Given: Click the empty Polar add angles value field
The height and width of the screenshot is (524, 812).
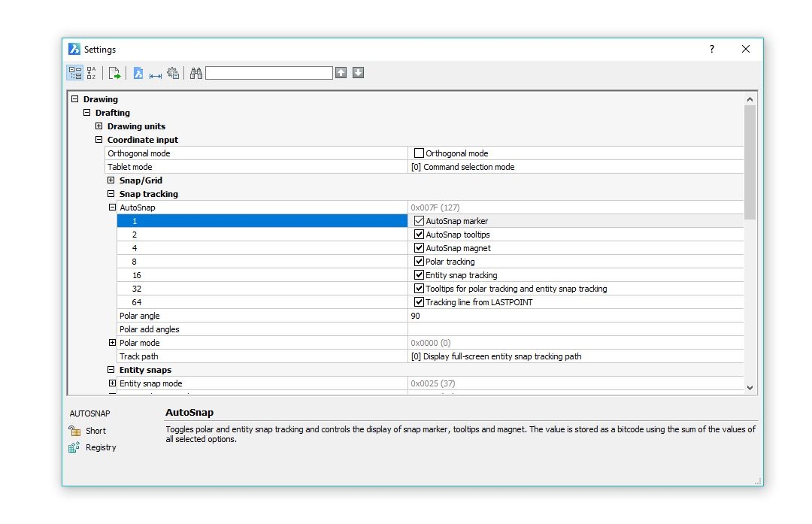Looking at the screenshot, I should coord(576,329).
